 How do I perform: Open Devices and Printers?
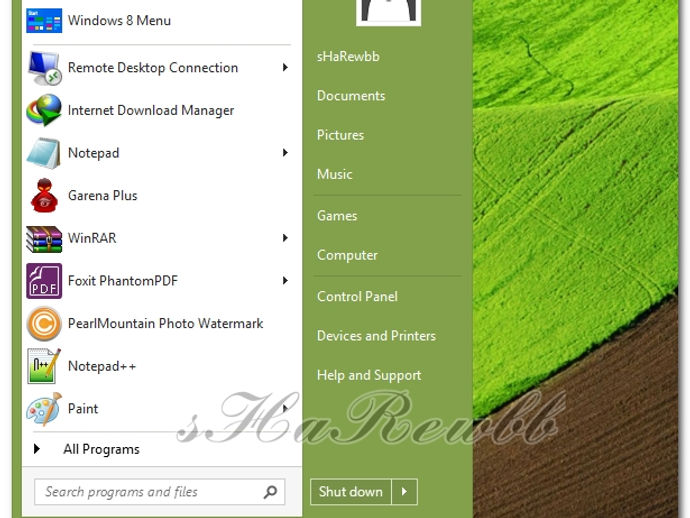pos(376,335)
